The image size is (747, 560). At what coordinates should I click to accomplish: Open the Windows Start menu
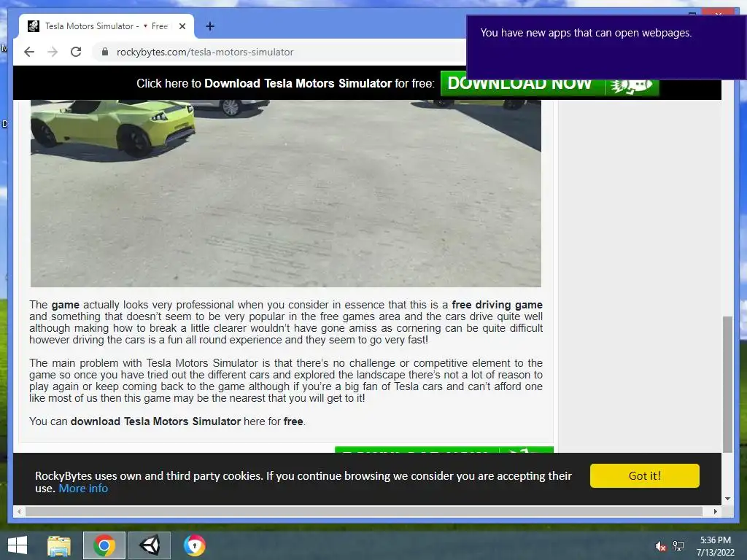coord(18,545)
